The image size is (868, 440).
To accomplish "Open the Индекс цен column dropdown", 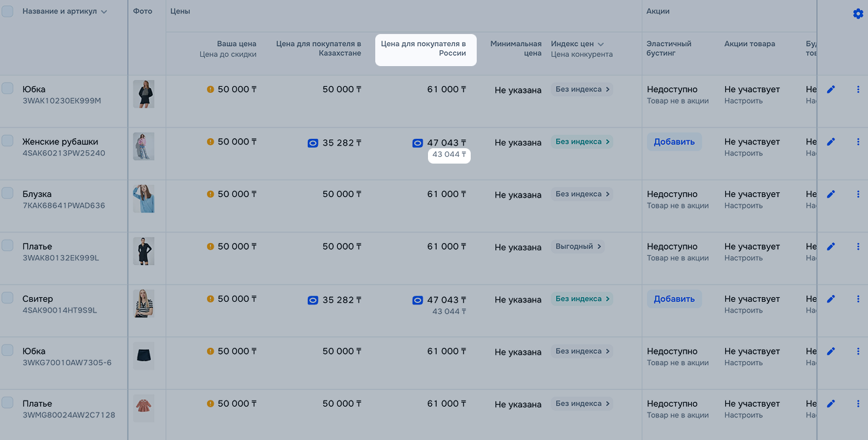I will click(x=600, y=44).
